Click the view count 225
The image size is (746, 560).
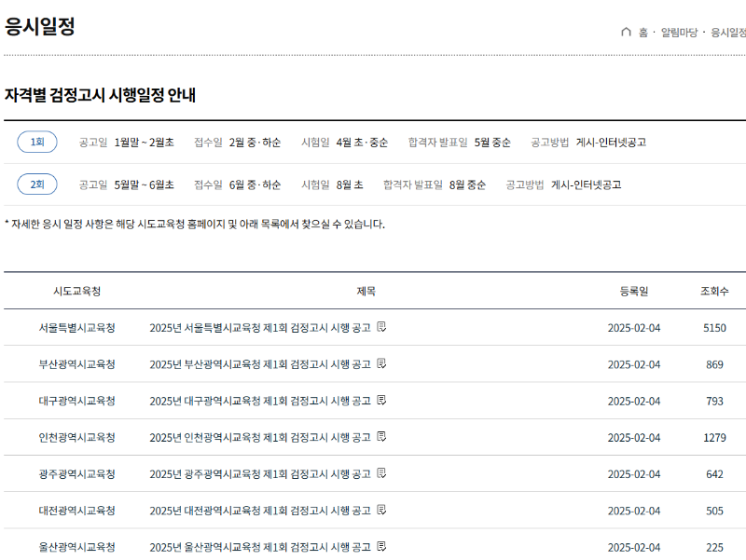(x=714, y=548)
